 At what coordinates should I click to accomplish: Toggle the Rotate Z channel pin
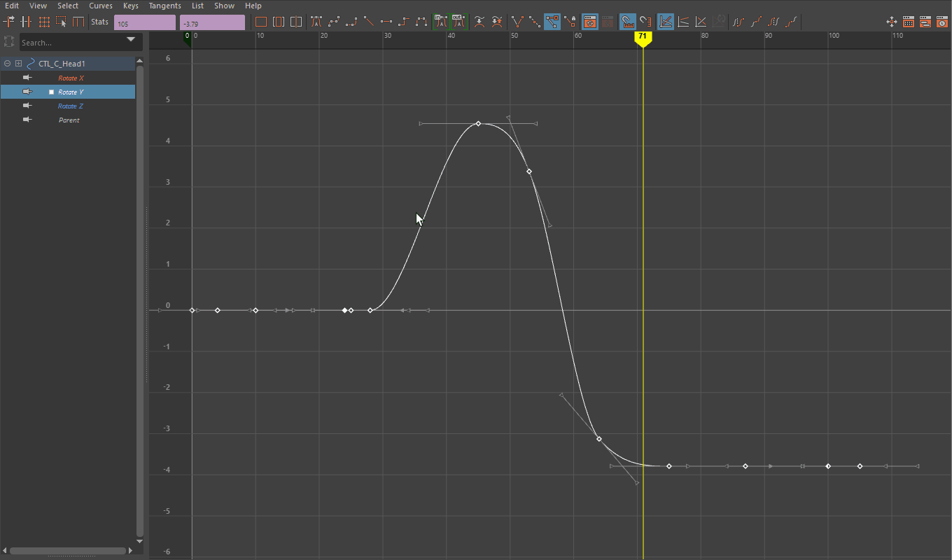[x=28, y=106]
